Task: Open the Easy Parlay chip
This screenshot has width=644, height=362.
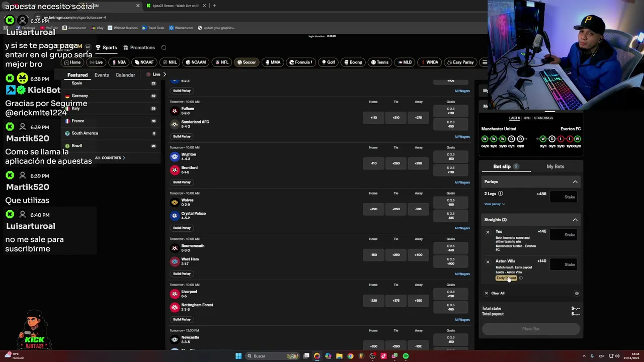Action: (460, 62)
